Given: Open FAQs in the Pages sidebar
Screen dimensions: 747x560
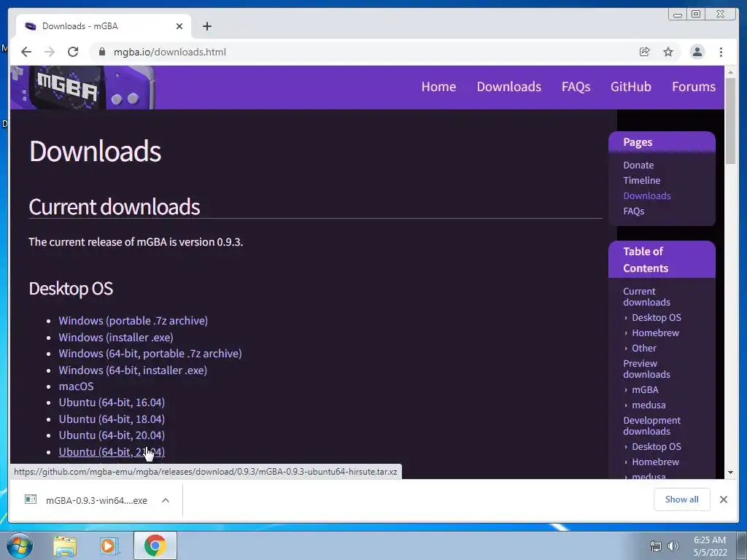Looking at the screenshot, I should pyautogui.click(x=634, y=211).
